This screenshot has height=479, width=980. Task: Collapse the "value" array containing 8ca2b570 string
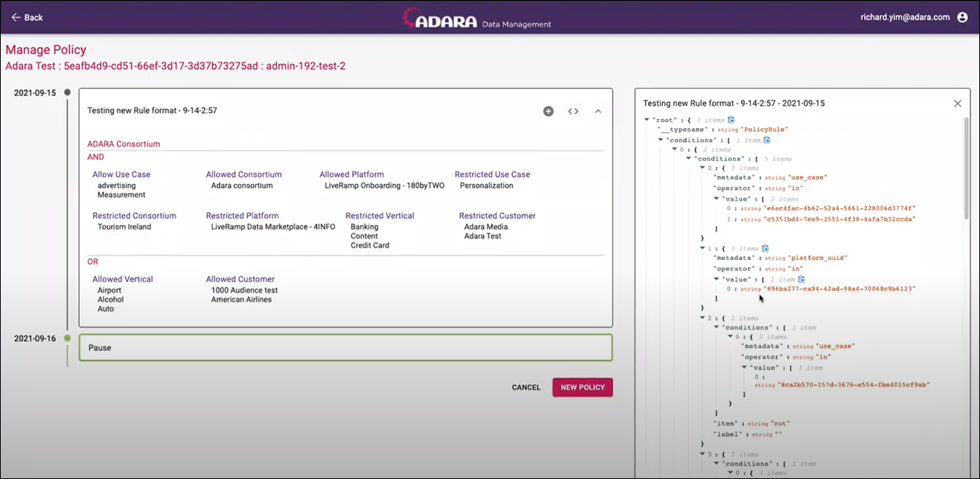coord(744,367)
